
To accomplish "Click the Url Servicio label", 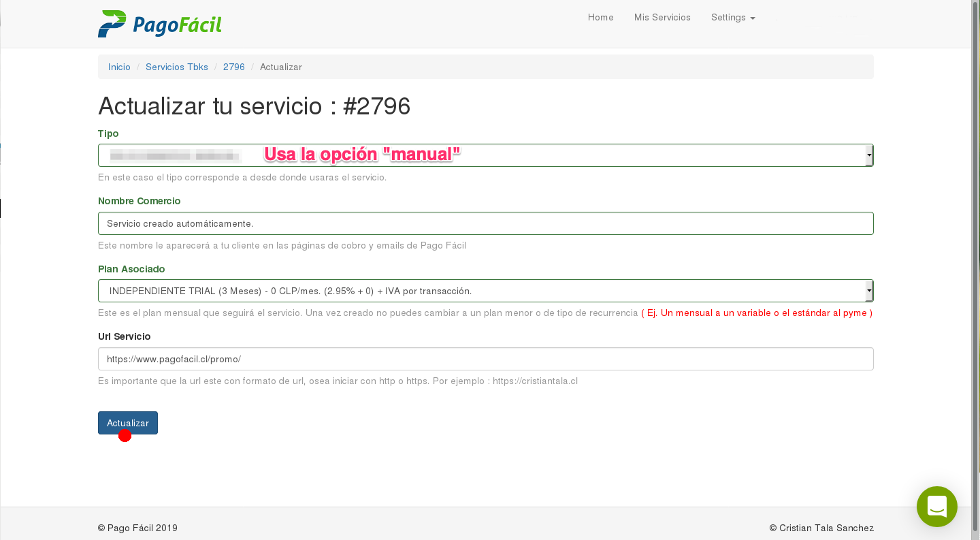I will (x=125, y=336).
